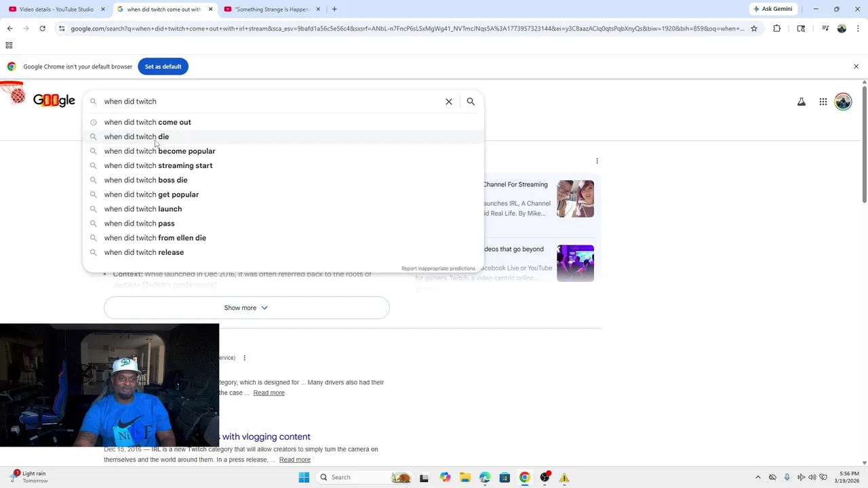This screenshot has width=868, height=488.
Task: Clear the search box with the X icon
Action: pos(448,102)
